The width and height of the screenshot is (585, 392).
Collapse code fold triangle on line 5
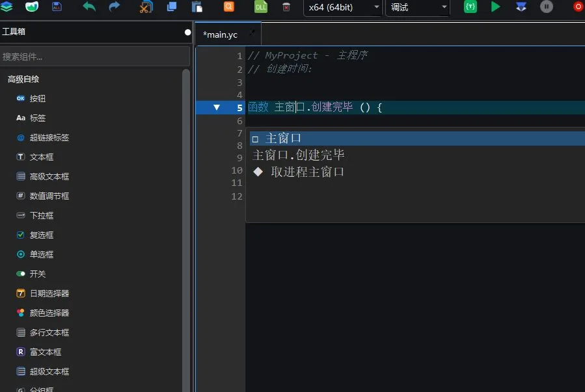(x=217, y=107)
